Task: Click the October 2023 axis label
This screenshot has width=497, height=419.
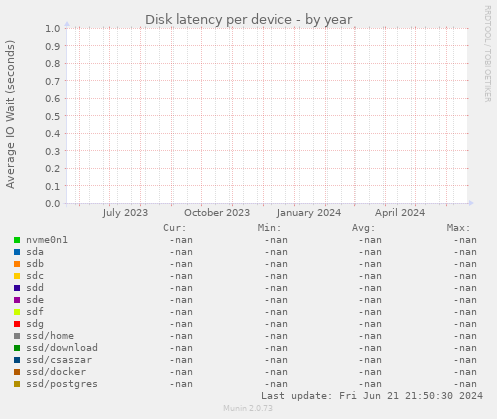Action: (217, 213)
